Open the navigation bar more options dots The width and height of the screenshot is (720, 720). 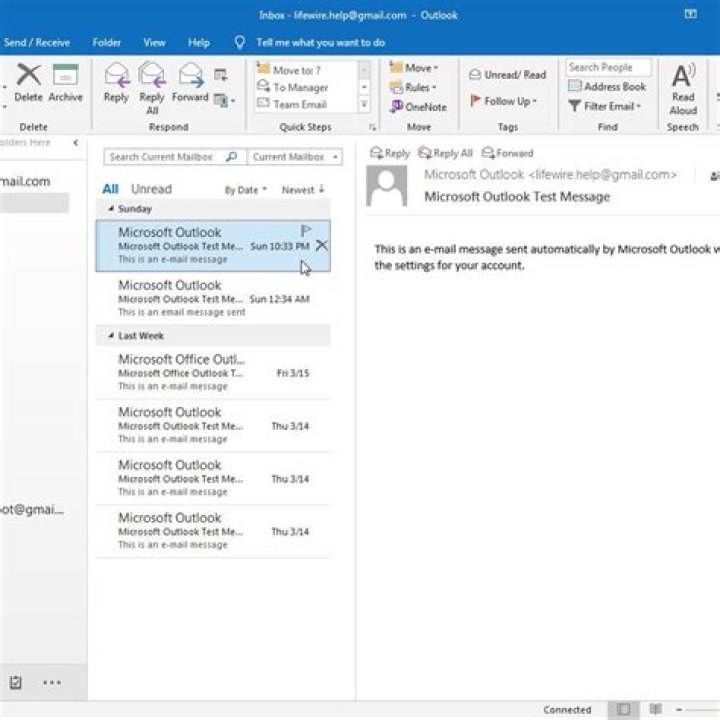[52, 682]
